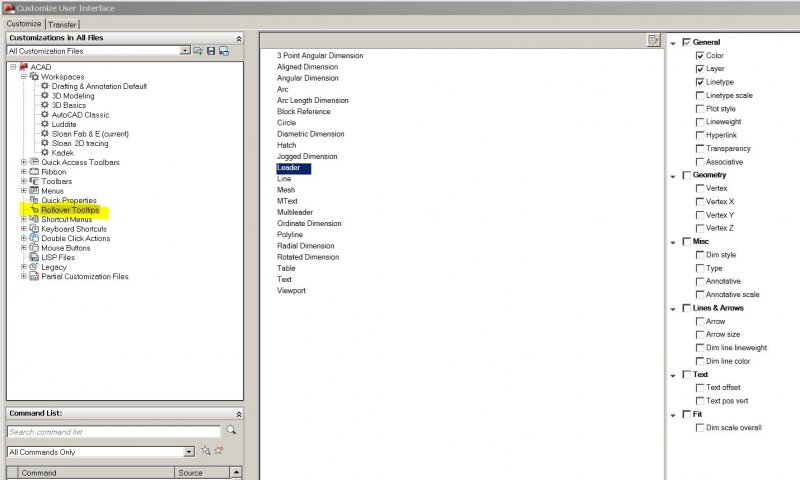Check the Dim scale overall checkbox

click(700, 428)
